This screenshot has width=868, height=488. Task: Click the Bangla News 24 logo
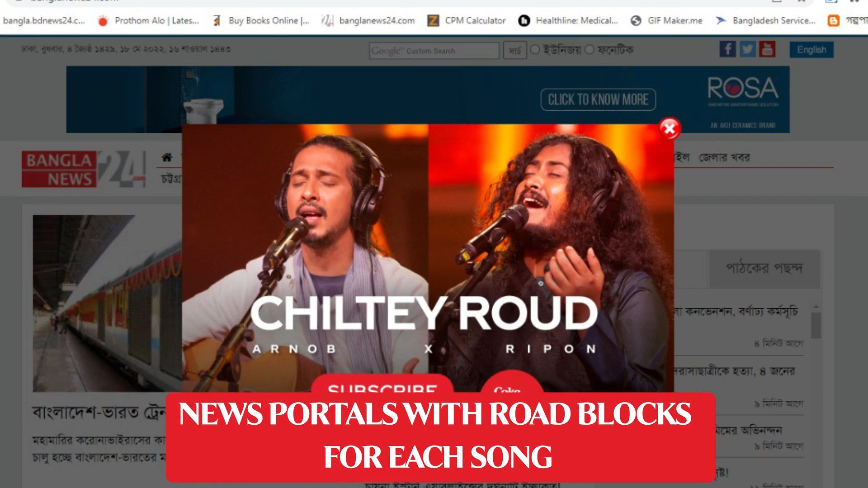point(84,169)
